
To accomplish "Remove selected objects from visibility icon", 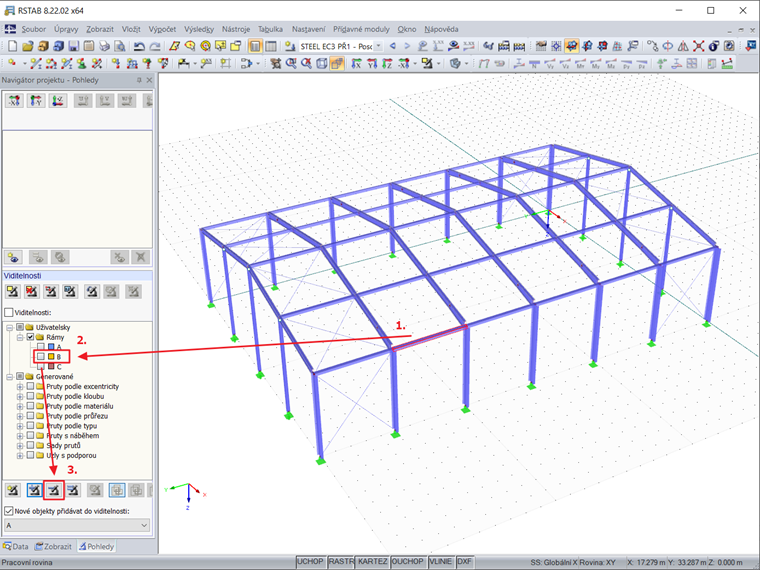I will [54, 490].
